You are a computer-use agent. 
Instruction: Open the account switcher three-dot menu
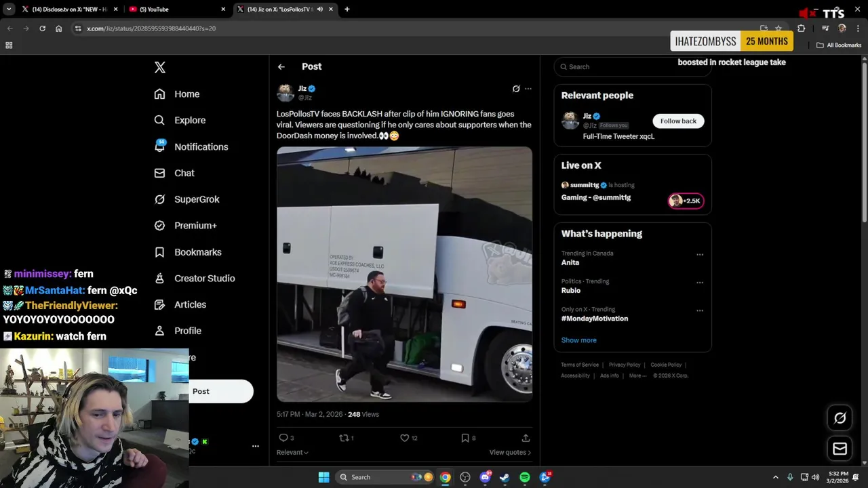(x=256, y=446)
